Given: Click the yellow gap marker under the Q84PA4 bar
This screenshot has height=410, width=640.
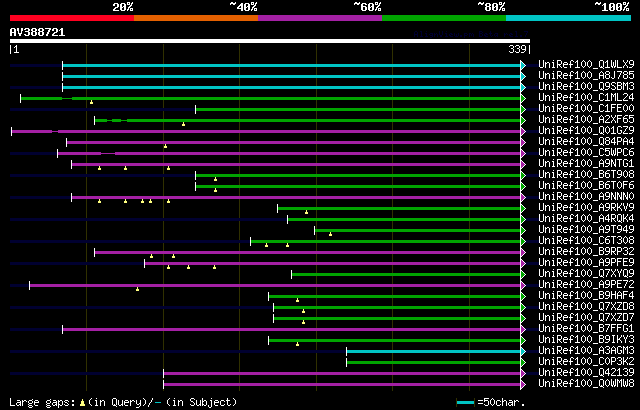Looking at the screenshot, I should tap(165, 146).
